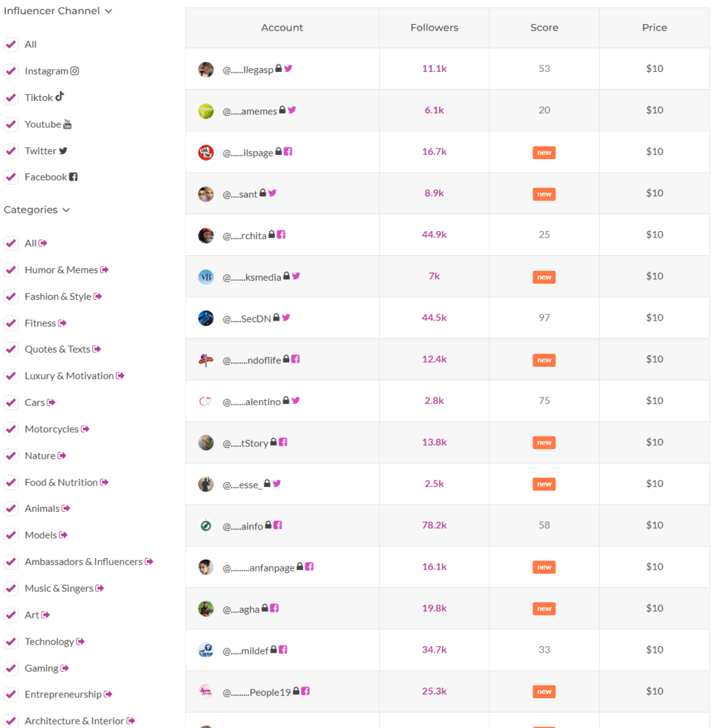Sort table by Followers column header

click(434, 28)
